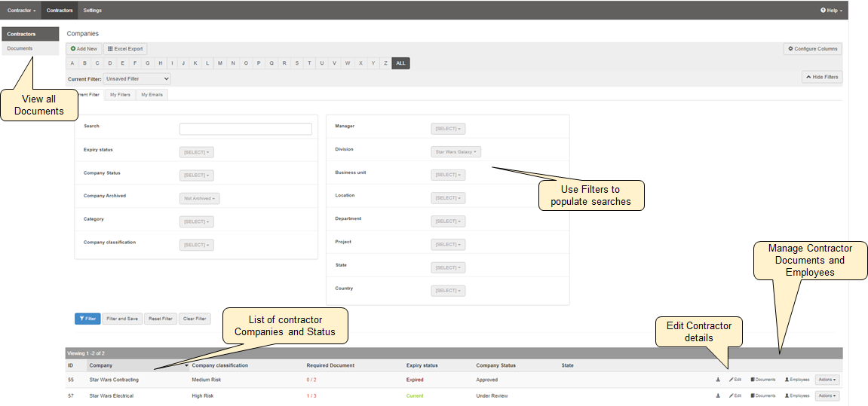Open Configure Columns settings

click(x=812, y=49)
